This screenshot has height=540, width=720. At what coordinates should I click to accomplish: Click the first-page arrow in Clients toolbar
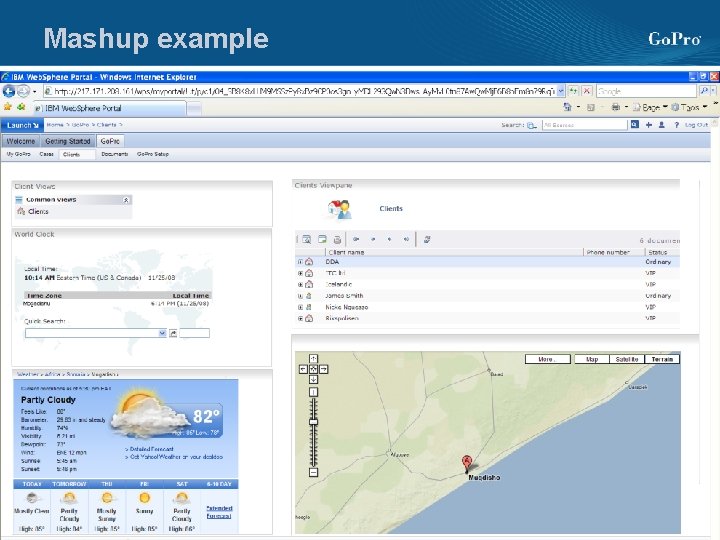click(x=356, y=239)
